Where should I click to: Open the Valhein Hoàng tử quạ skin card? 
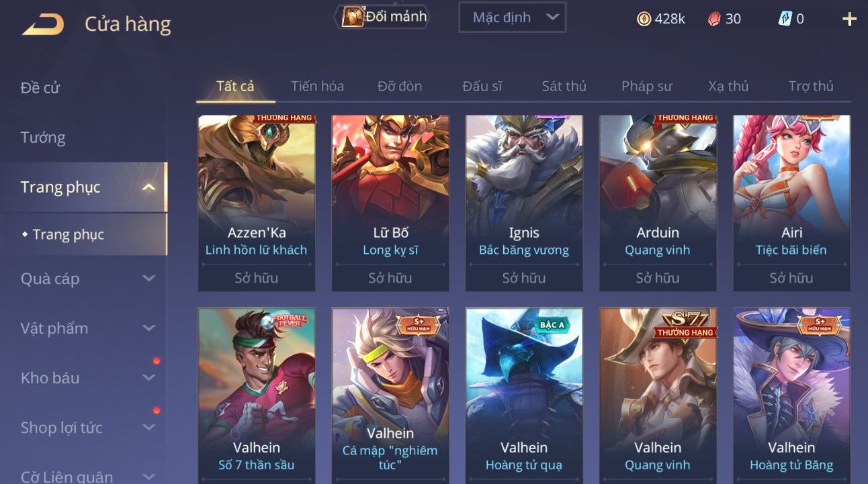(x=524, y=396)
